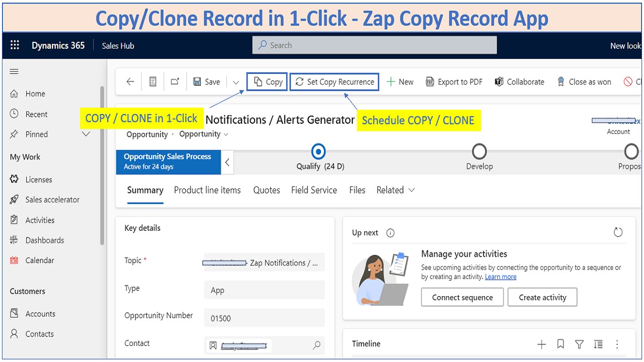Click the sidebar vertical scrollbar
This screenshot has height=362, width=644.
point(102,165)
